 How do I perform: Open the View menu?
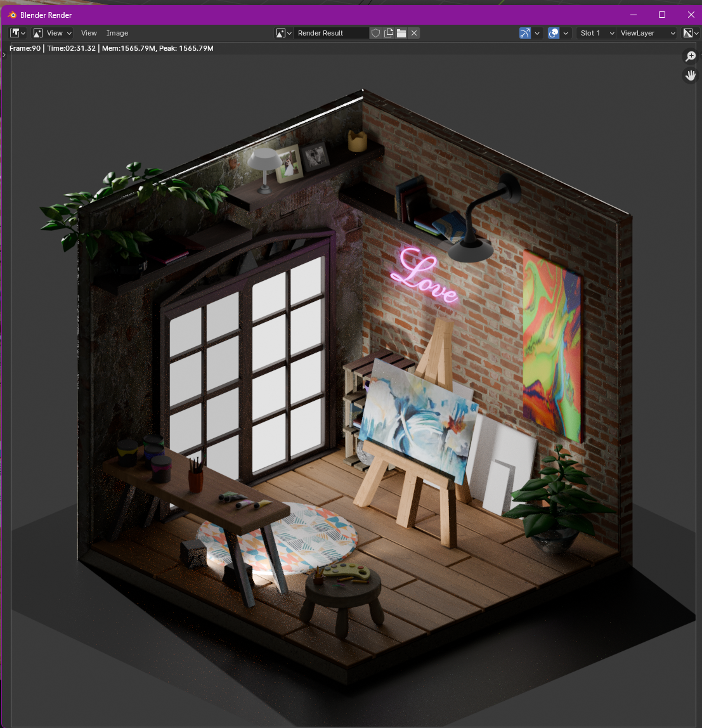tap(89, 33)
